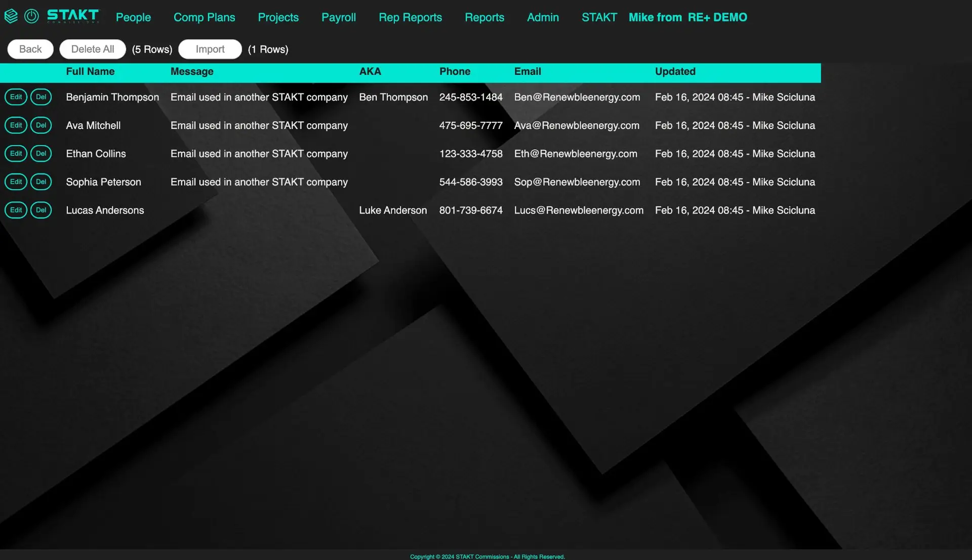Open the STAKT menu item
Viewport: 972px width, 560px height.
click(x=599, y=17)
